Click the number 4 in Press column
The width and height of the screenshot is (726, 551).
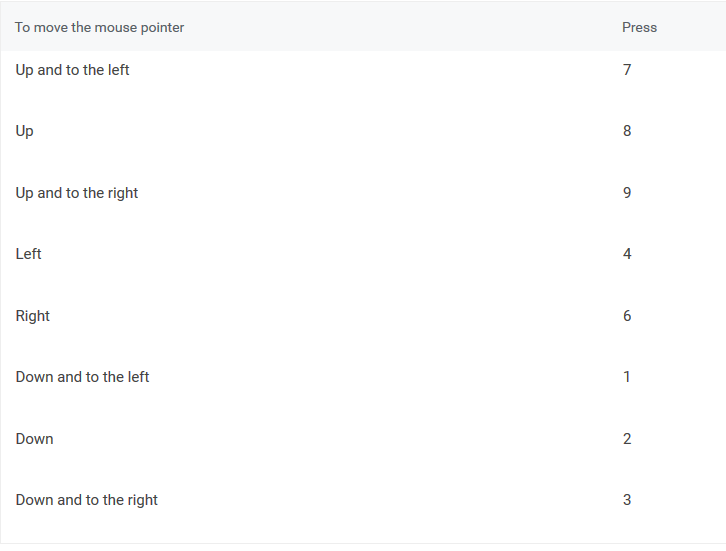(627, 254)
